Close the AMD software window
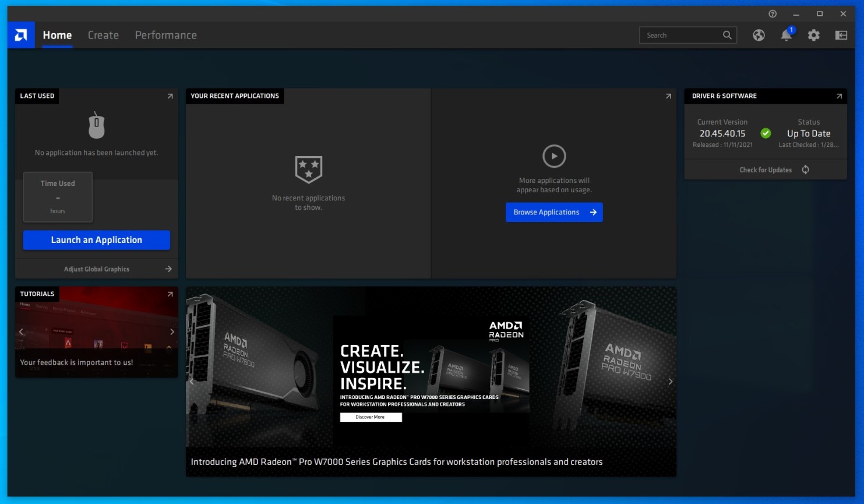 pos(843,14)
